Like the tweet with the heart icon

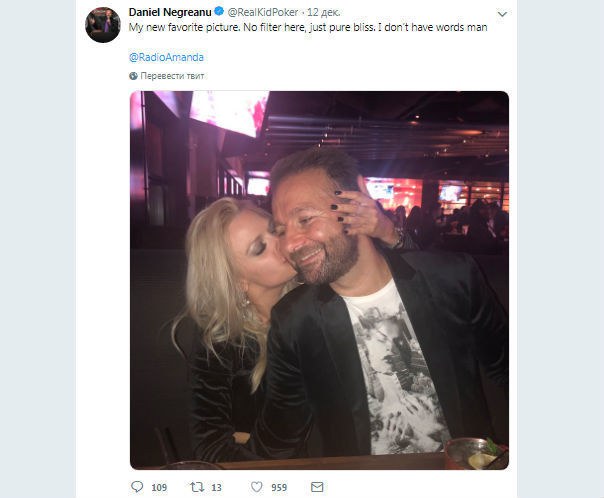click(x=257, y=487)
